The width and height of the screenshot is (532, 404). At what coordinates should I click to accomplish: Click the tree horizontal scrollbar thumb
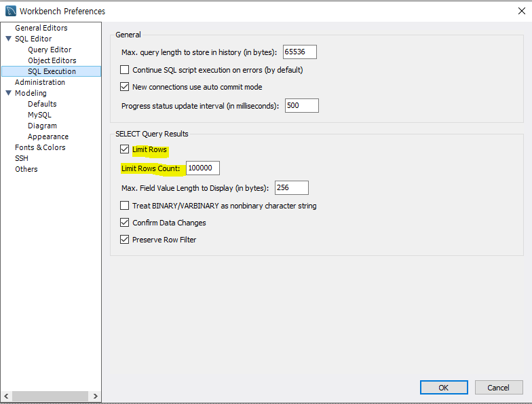[50, 396]
